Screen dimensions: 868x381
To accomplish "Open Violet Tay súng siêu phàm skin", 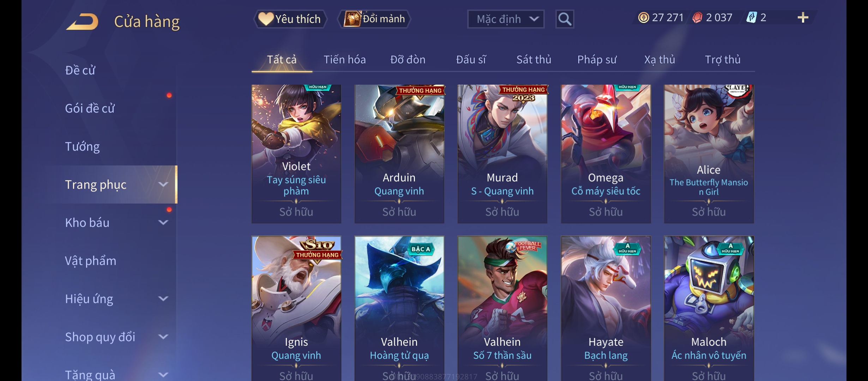I will click(296, 154).
